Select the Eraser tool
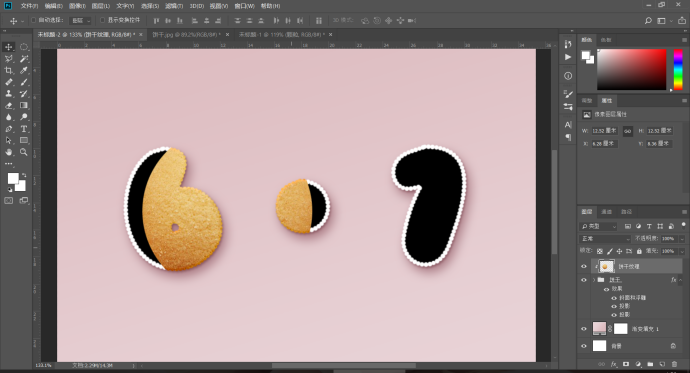The height and width of the screenshot is (373, 690). 8,106
